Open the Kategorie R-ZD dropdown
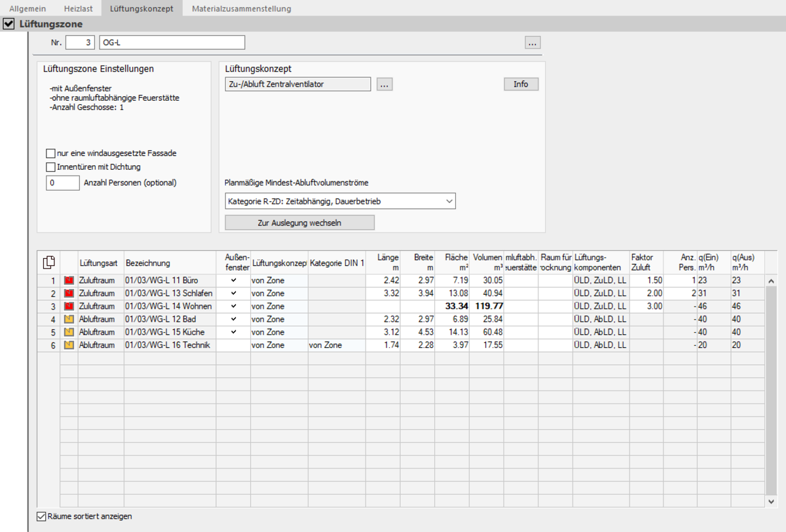This screenshot has width=786, height=532. 340,201
